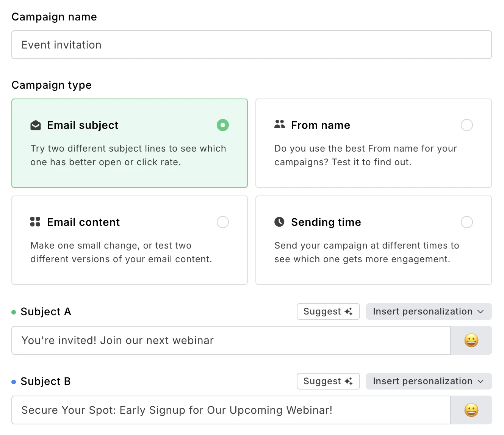
Task: Click the Campaign name input field
Action: point(251,45)
